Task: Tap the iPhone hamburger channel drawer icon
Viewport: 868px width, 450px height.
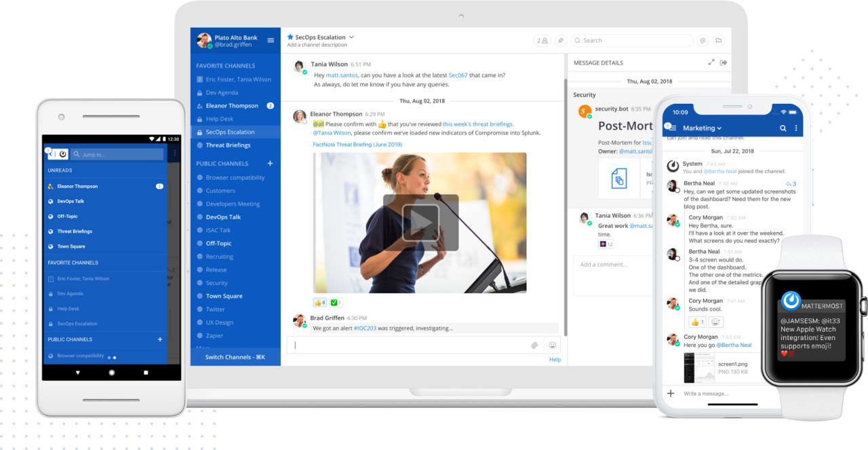Action: [671, 128]
